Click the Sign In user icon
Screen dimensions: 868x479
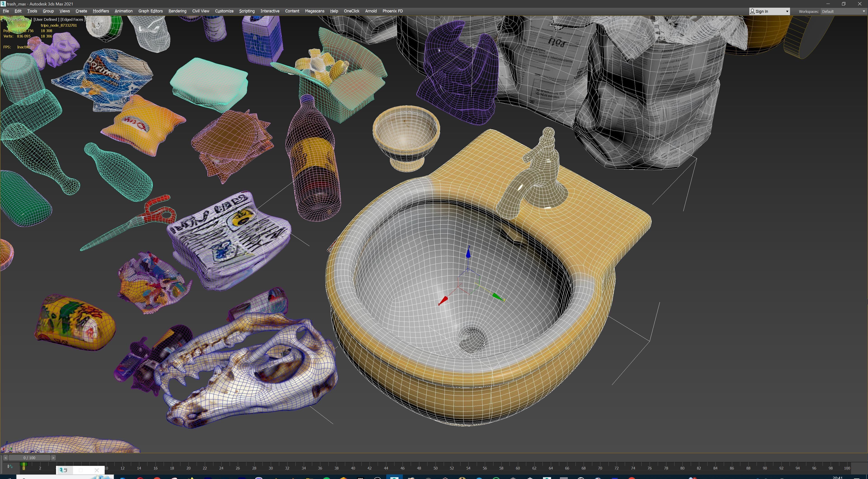pos(752,12)
